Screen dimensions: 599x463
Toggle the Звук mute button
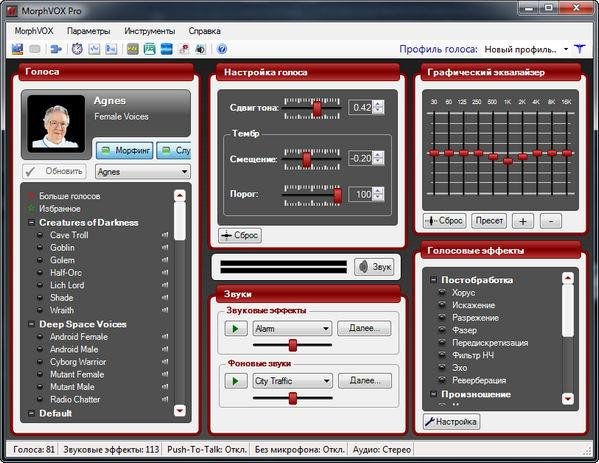[x=374, y=267]
